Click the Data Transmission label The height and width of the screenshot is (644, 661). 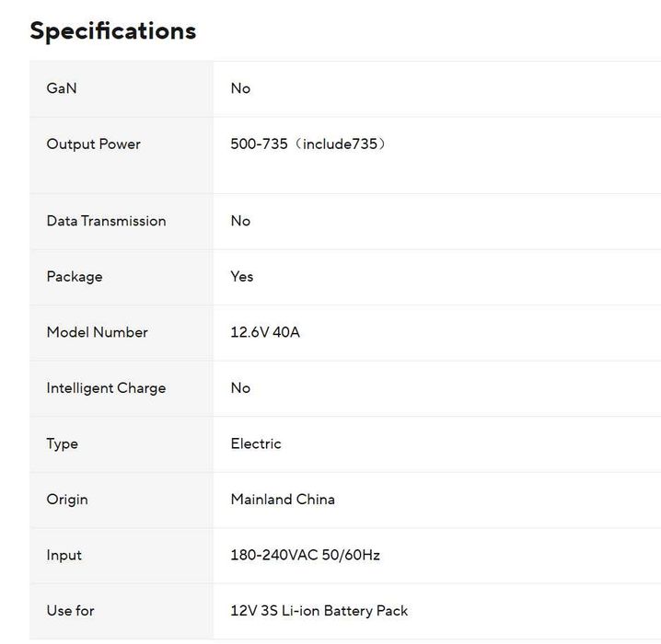pyautogui.click(x=106, y=221)
